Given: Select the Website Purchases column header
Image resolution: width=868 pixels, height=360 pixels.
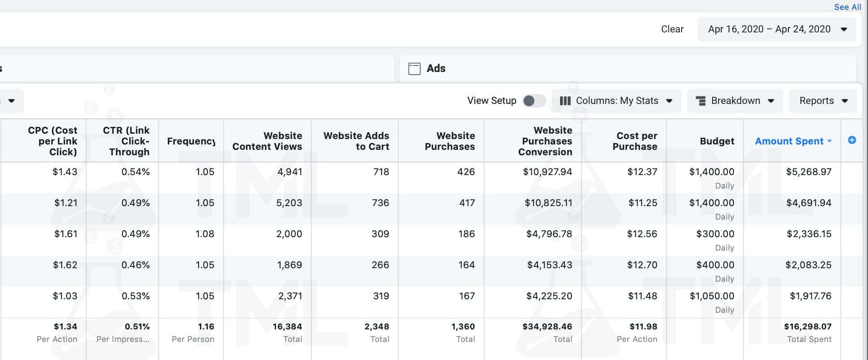Looking at the screenshot, I should 449,141.
